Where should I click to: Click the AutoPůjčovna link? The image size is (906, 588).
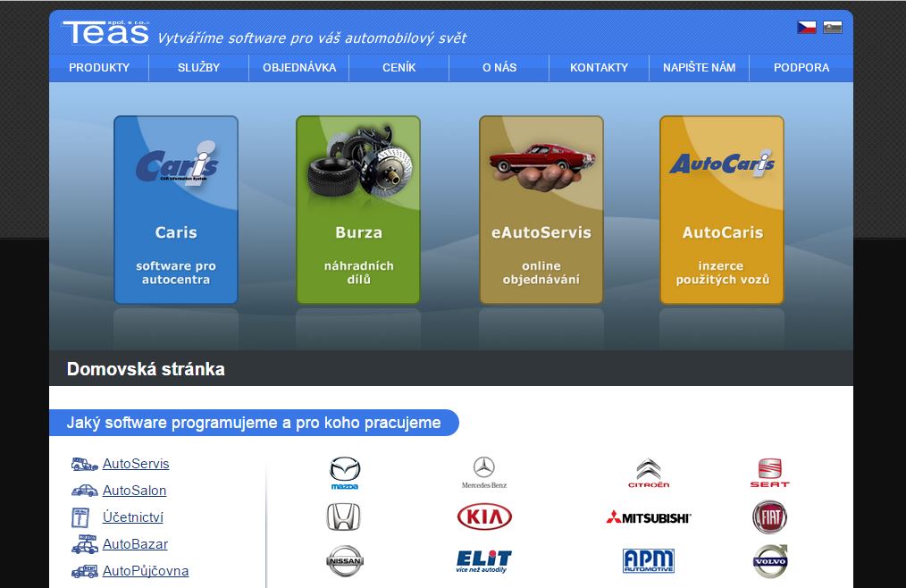point(145,571)
